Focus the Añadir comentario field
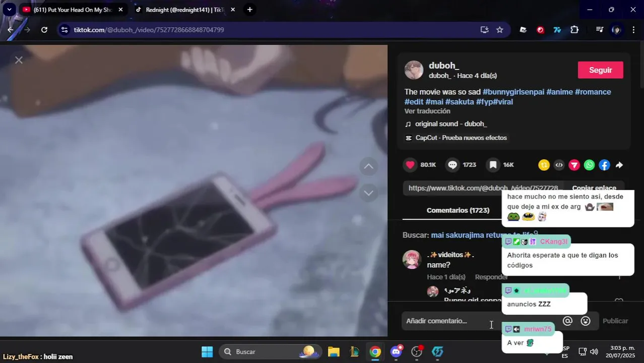This screenshot has height=363, width=644. tap(479, 321)
